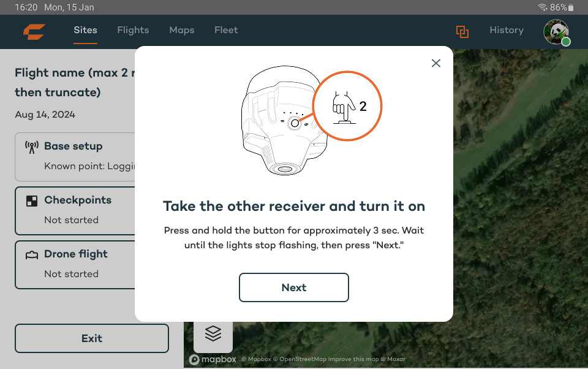Screen dimensions: 588x369
Task: Close the receiver instruction dialog
Action: click(x=435, y=63)
